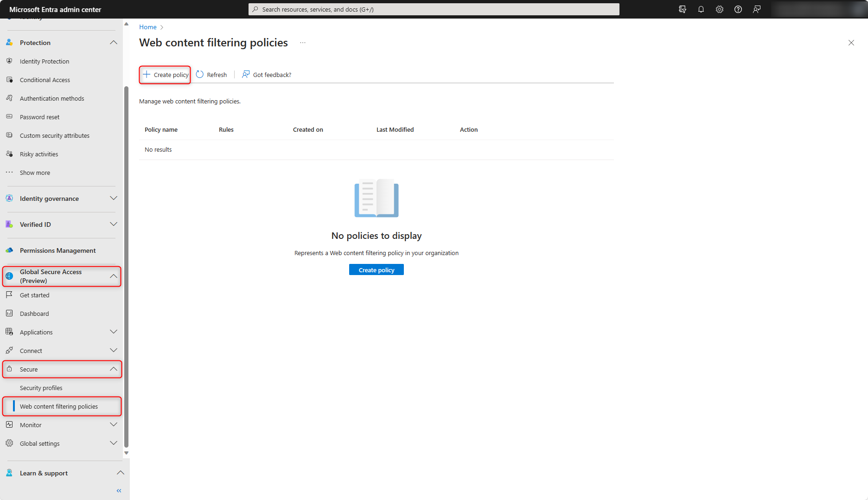Image resolution: width=868 pixels, height=500 pixels.
Task: Open the feedback smiley icon
Action: 756,9
